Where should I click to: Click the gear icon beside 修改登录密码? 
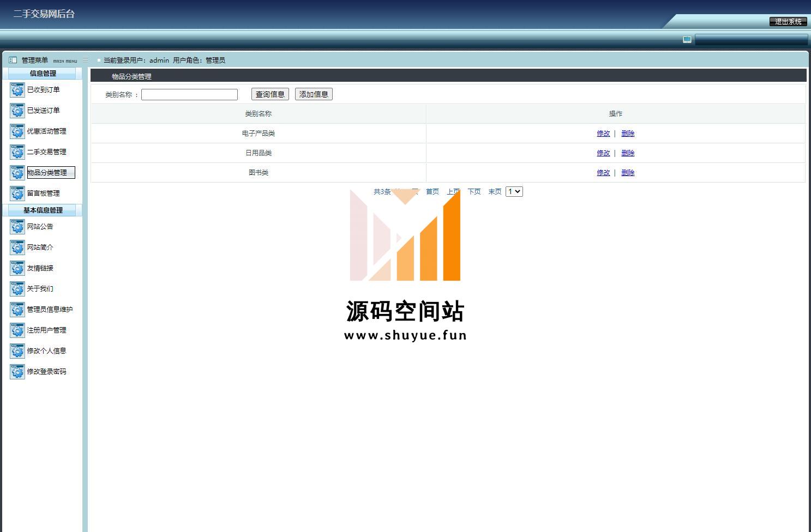click(17, 372)
